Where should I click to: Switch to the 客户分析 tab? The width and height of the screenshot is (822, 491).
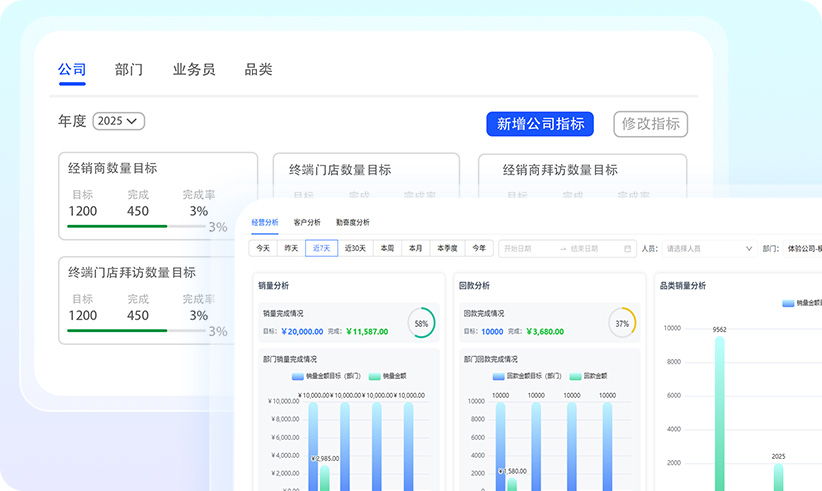tap(307, 222)
